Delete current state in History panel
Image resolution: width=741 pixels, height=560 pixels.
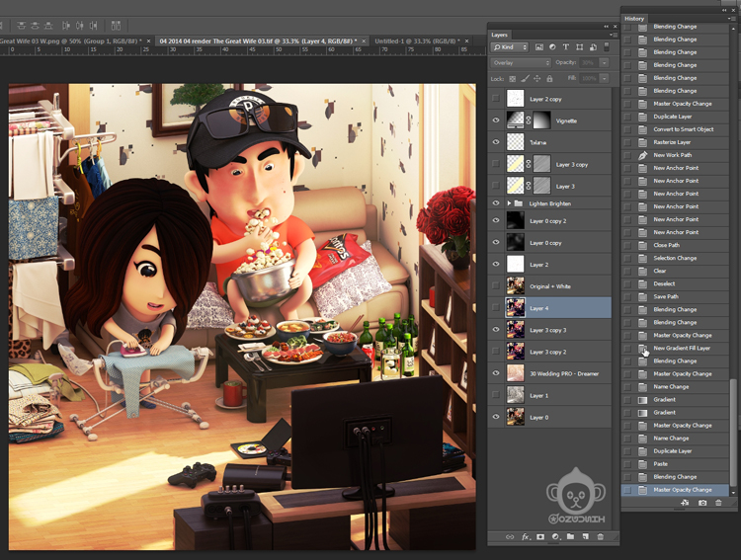[718, 503]
